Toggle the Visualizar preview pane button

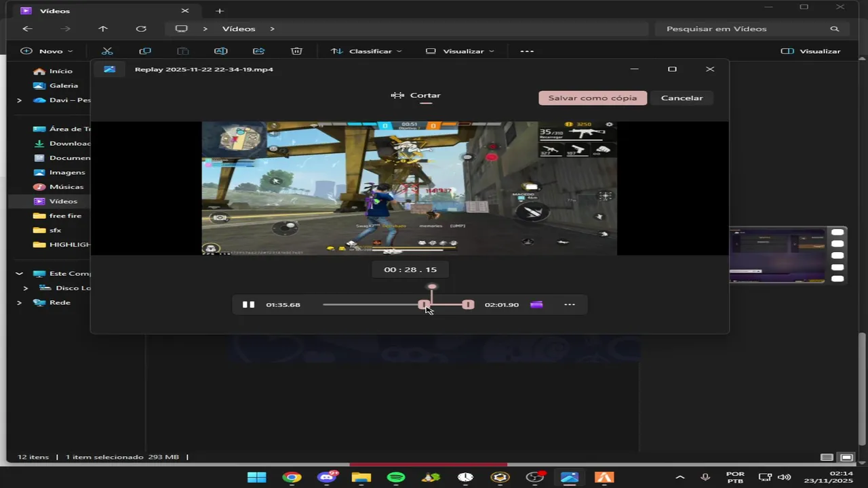810,51
